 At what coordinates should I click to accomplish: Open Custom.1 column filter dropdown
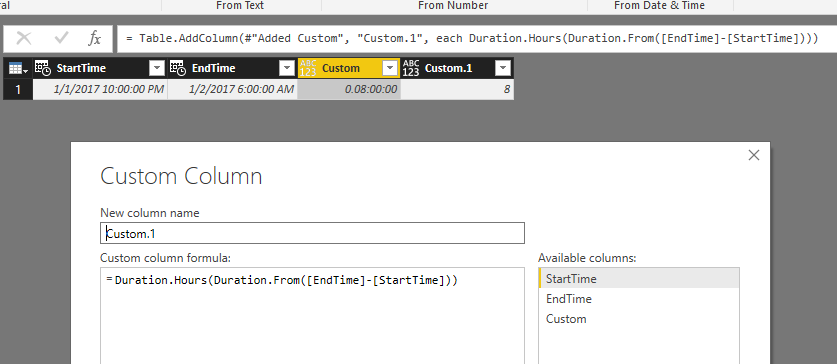(503, 68)
